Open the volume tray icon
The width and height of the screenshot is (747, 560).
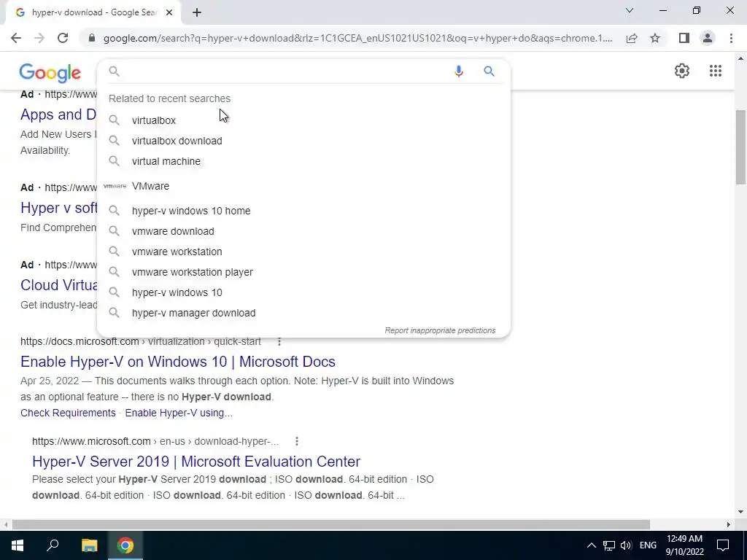tap(626, 545)
